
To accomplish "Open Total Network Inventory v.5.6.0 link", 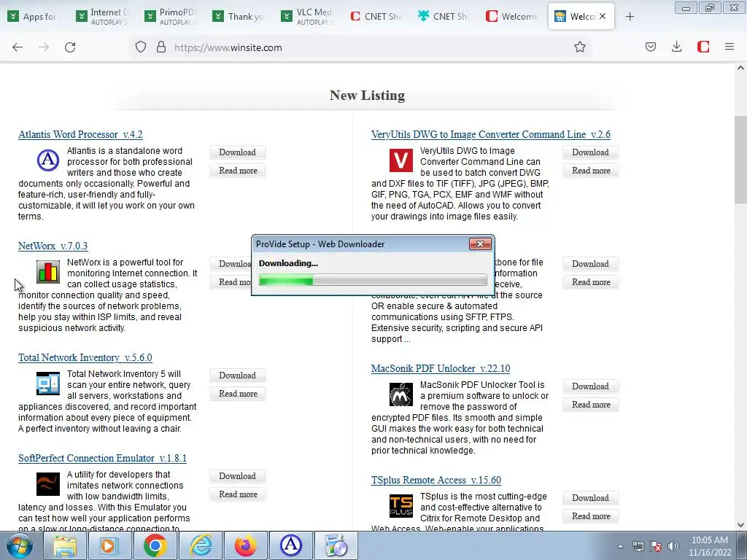I will pos(85,357).
